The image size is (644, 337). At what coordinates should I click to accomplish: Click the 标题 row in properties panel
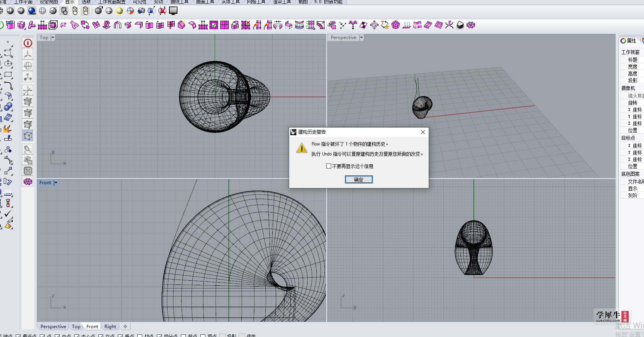[633, 60]
